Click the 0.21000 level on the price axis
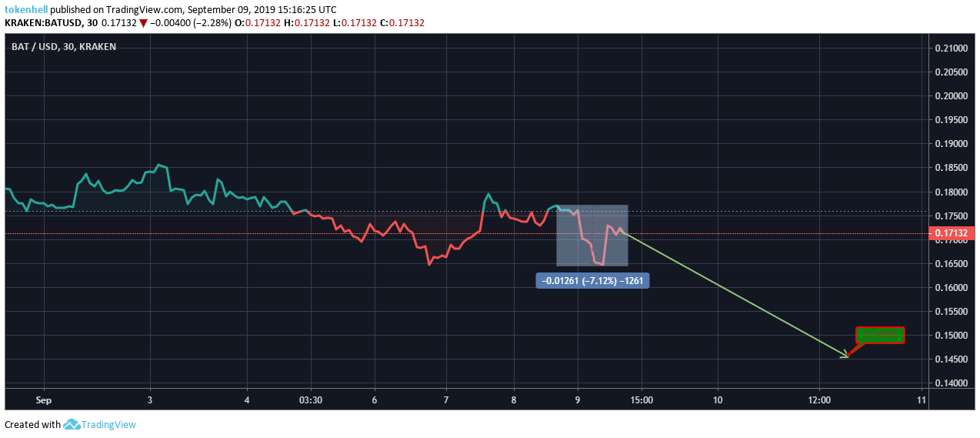980x438 pixels. click(951, 48)
